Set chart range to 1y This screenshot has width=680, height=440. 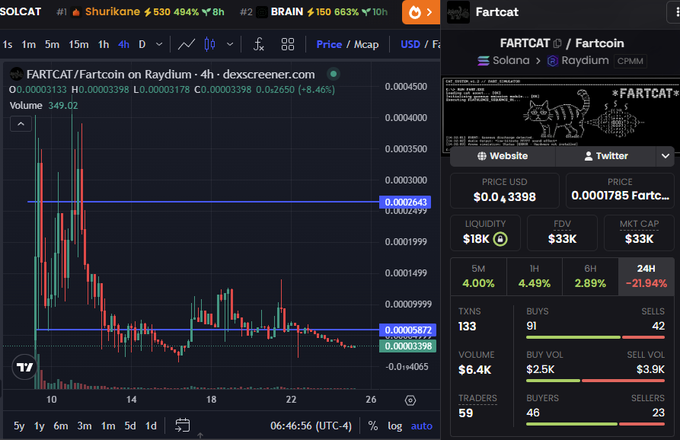point(39,426)
